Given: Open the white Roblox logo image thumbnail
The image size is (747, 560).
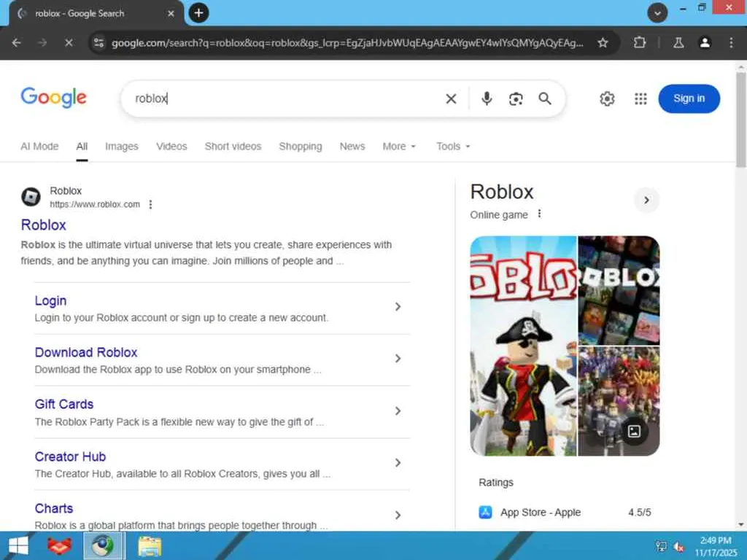Looking at the screenshot, I should pos(619,290).
